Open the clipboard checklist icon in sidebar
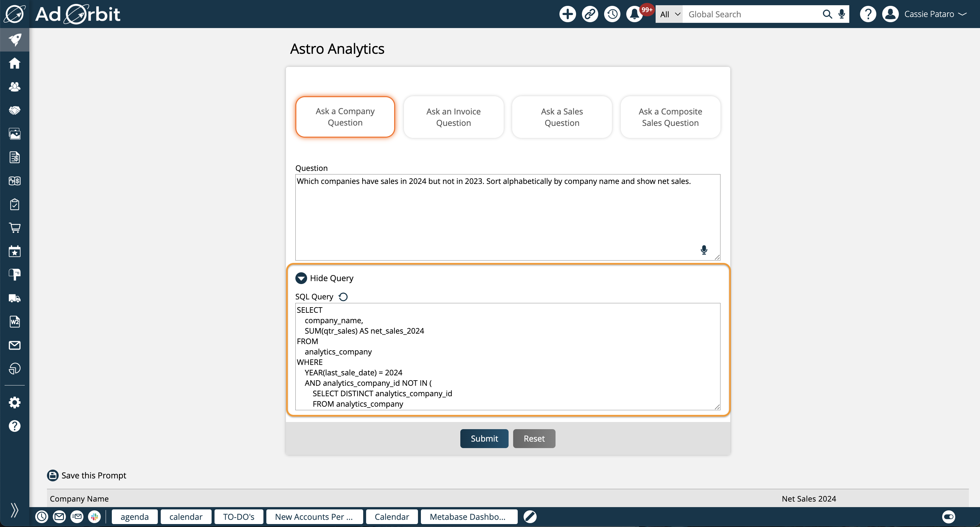Image resolution: width=980 pixels, height=527 pixels. point(14,204)
